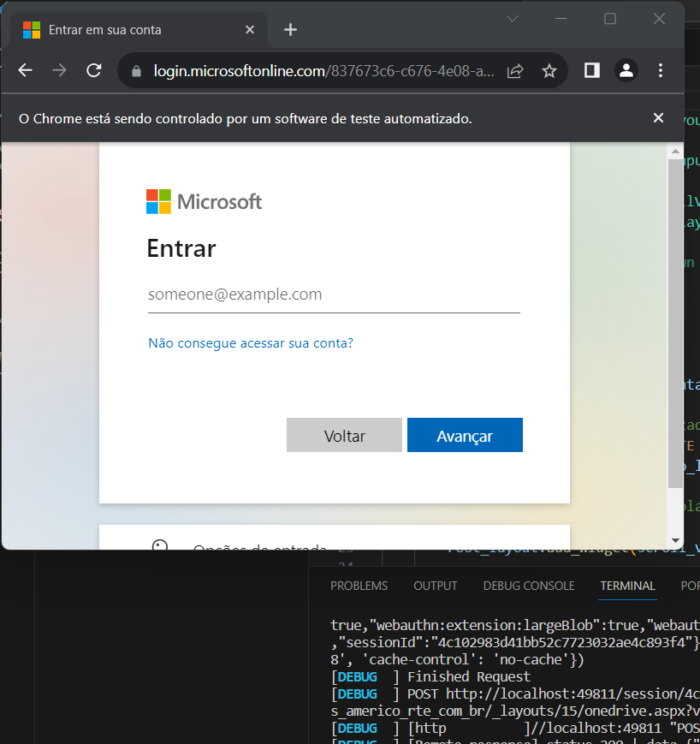This screenshot has width=700, height=744.
Task: Switch to OUTPUT panel tab in VS Code
Action: click(436, 586)
